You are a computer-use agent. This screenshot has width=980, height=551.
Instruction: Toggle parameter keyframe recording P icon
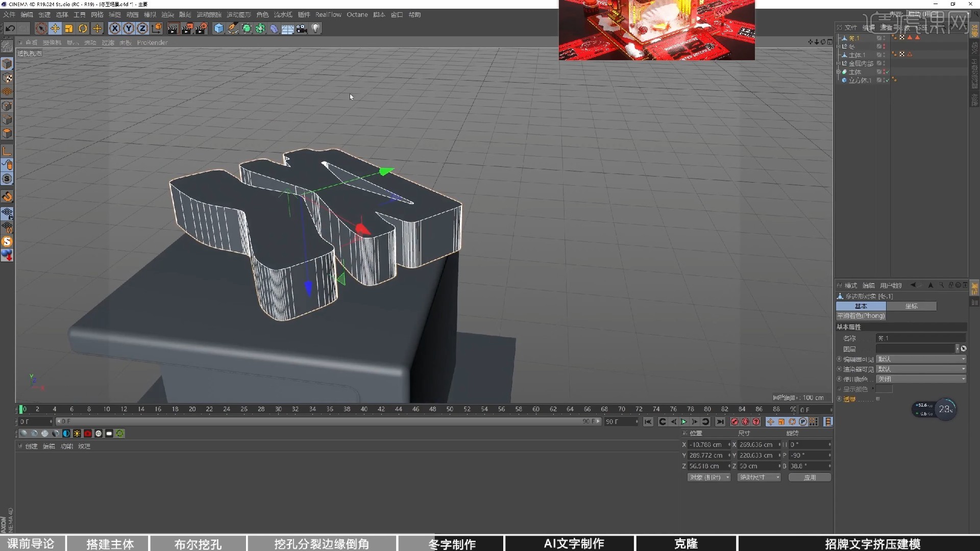pyautogui.click(x=803, y=422)
